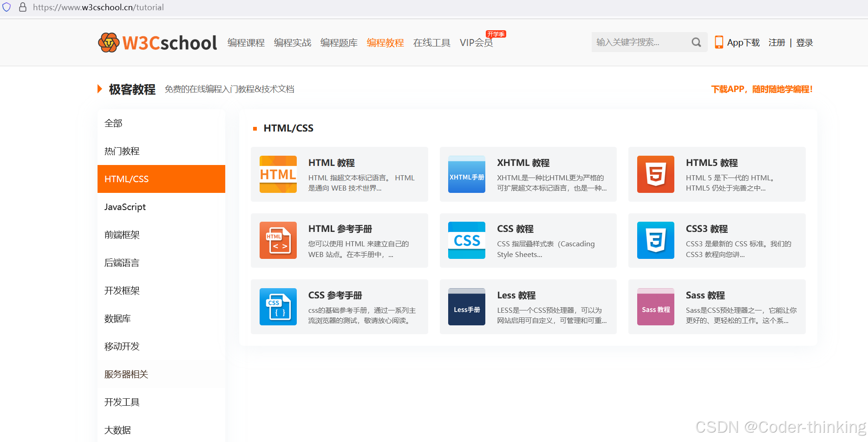The image size is (868, 442).
Task: Select 全部 in the sidebar
Action: pos(161,123)
